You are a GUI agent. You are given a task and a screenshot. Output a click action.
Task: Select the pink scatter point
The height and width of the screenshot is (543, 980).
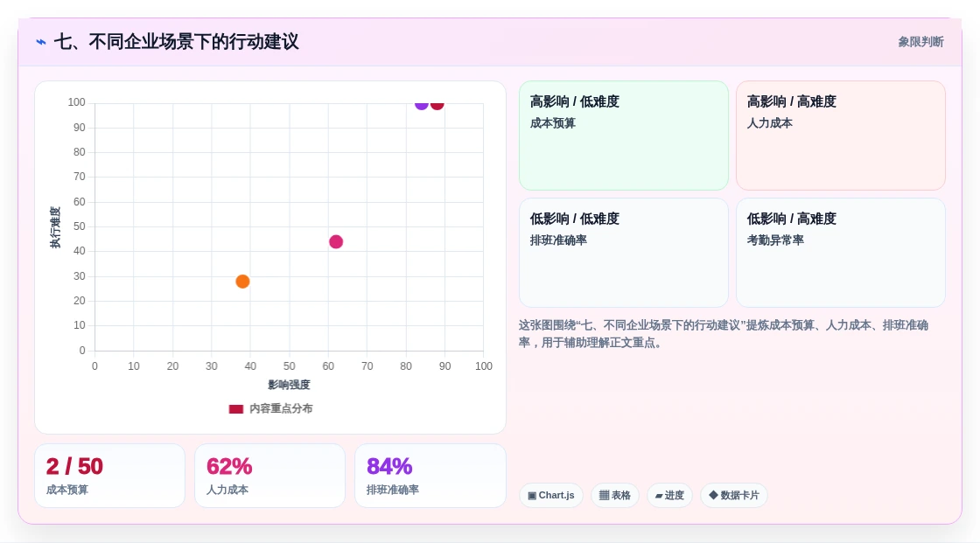[336, 242]
